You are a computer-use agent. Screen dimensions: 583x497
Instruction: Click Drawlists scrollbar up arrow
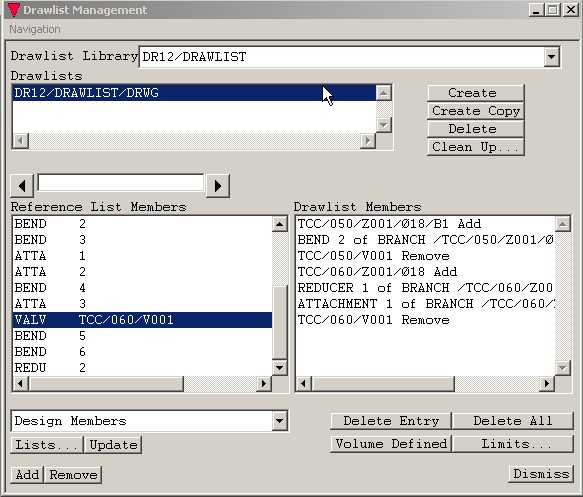(384, 93)
